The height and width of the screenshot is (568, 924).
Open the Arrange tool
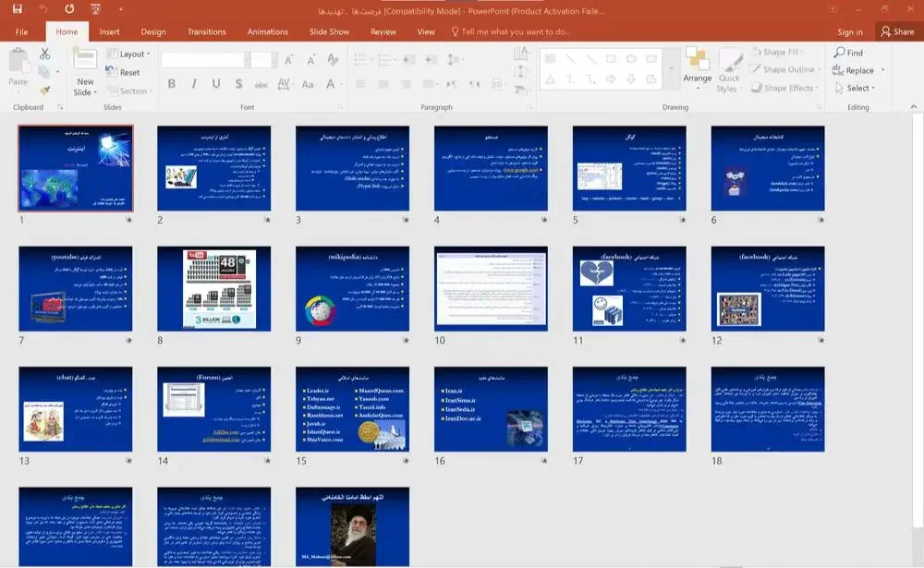click(x=698, y=66)
